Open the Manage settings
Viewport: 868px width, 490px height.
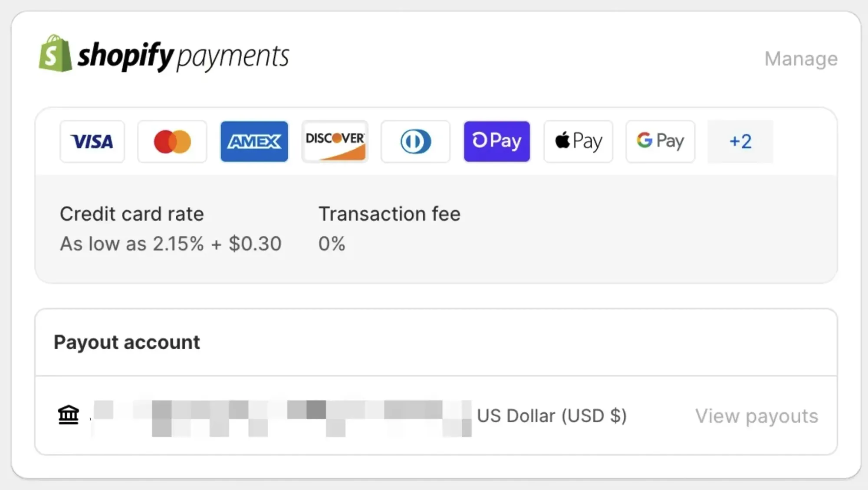tap(801, 59)
